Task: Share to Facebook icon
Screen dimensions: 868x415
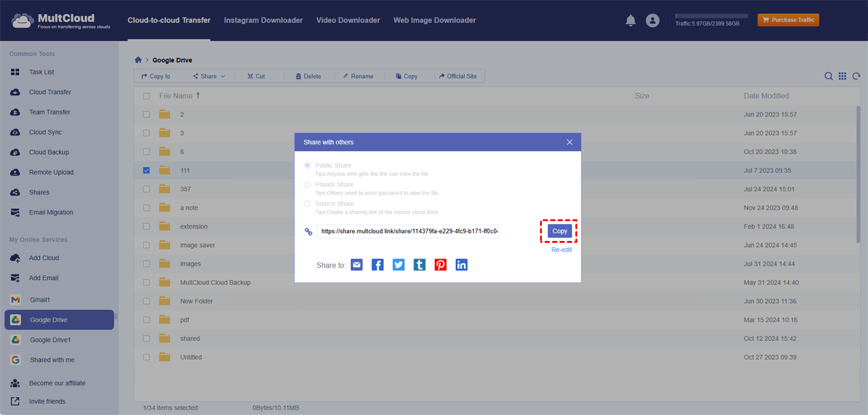Action: [378, 264]
